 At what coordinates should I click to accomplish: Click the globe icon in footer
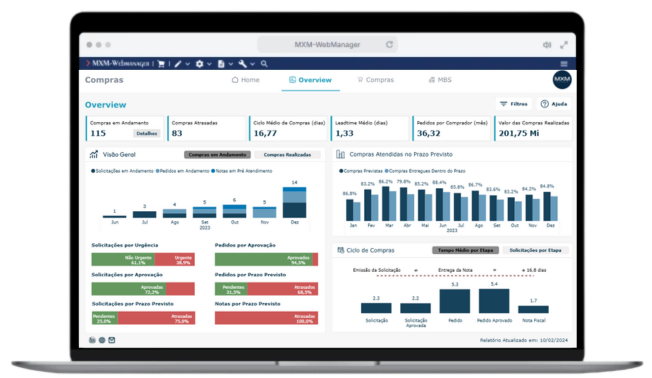pyautogui.click(x=102, y=340)
